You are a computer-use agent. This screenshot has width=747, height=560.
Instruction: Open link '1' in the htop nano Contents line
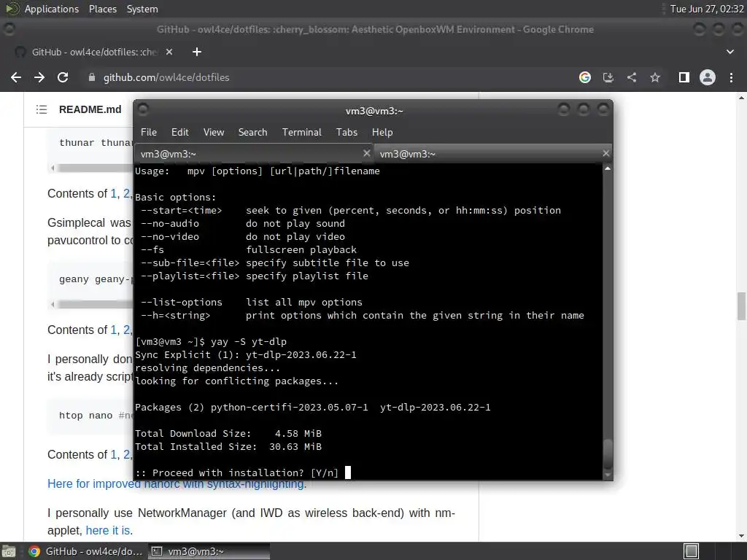(113, 455)
